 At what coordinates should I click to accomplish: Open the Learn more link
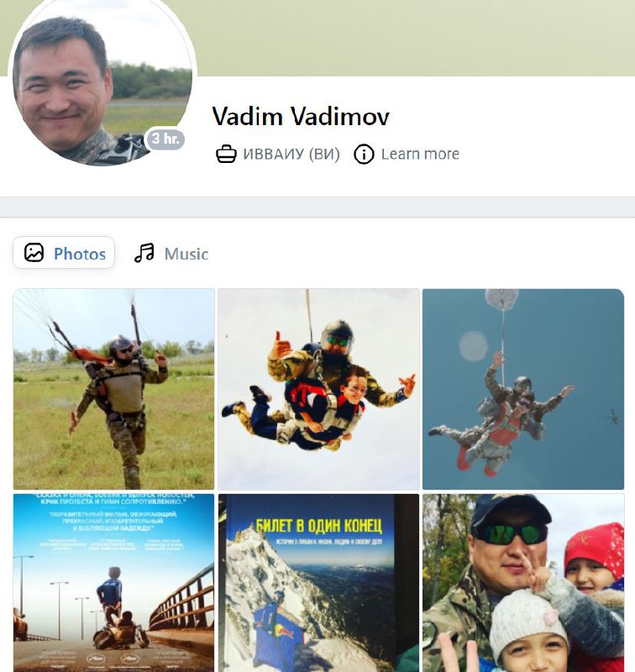click(x=420, y=154)
